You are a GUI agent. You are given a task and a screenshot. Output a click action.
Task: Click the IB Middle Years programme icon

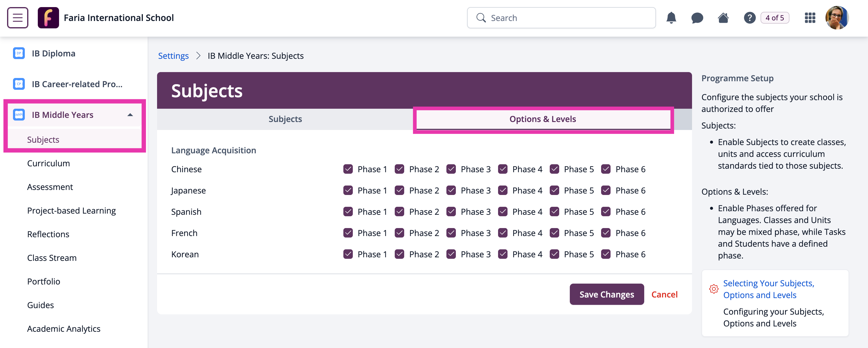[19, 115]
